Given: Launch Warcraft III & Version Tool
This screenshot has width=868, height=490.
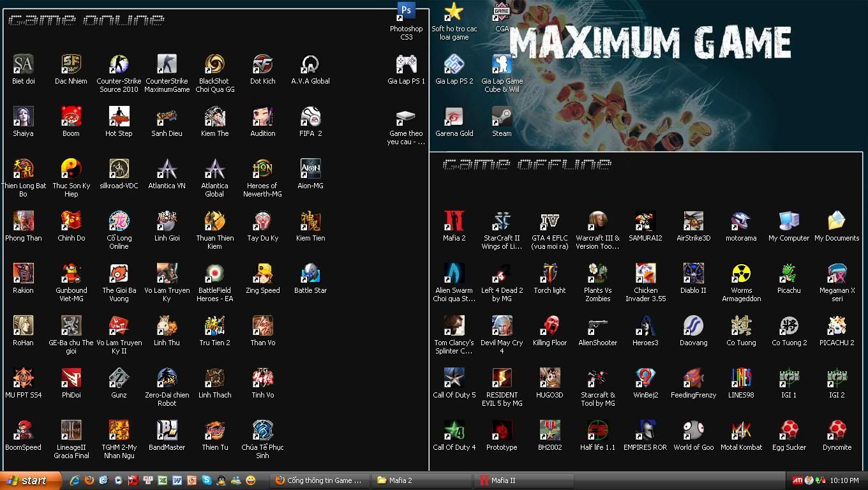Looking at the screenshot, I should pyautogui.click(x=597, y=221).
